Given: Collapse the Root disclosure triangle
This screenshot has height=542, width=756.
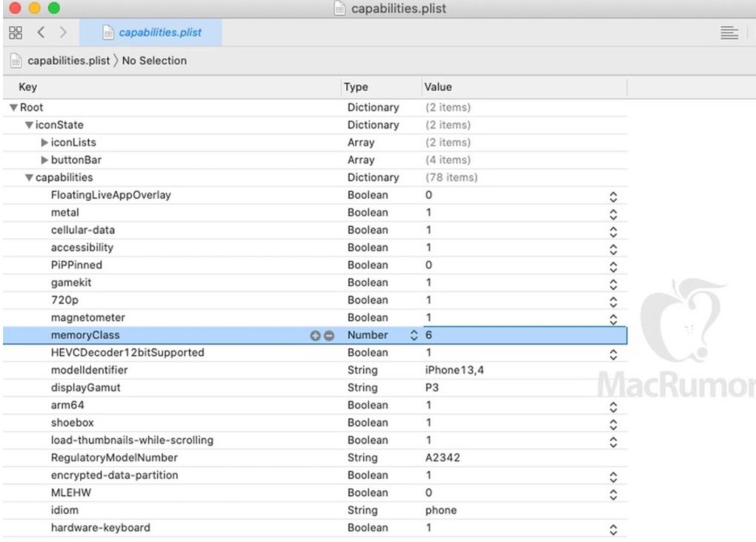Looking at the screenshot, I should click(13, 108).
